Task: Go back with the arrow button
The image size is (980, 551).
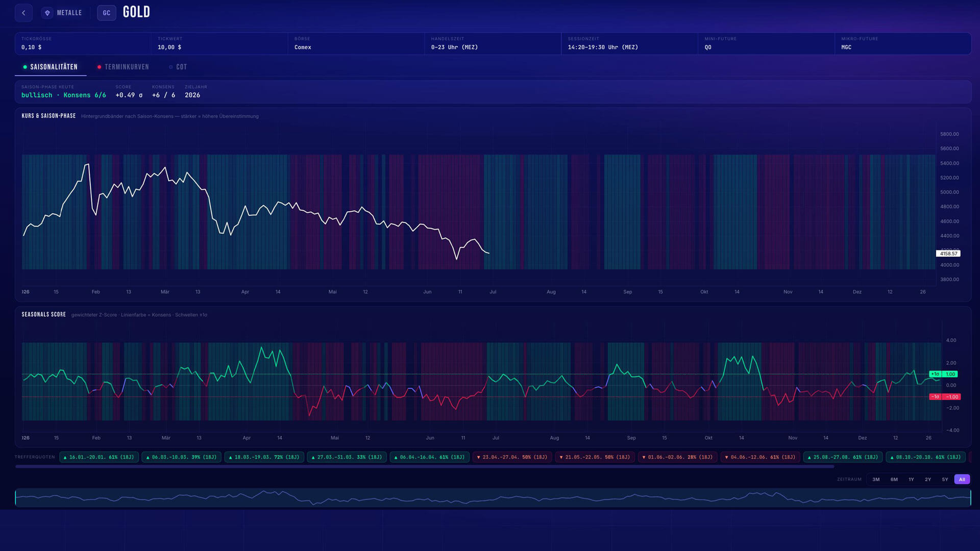Action: 23,13
